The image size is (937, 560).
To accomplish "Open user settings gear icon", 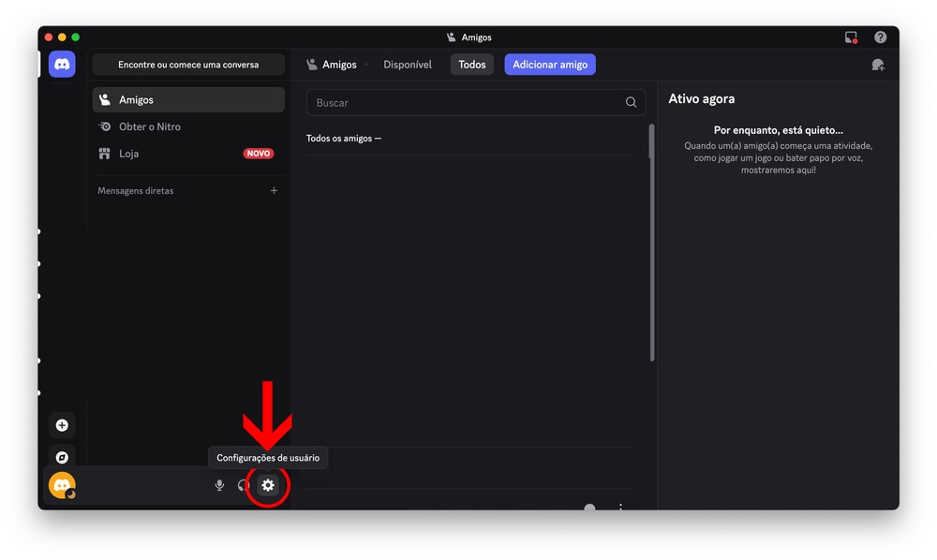I will 268,485.
